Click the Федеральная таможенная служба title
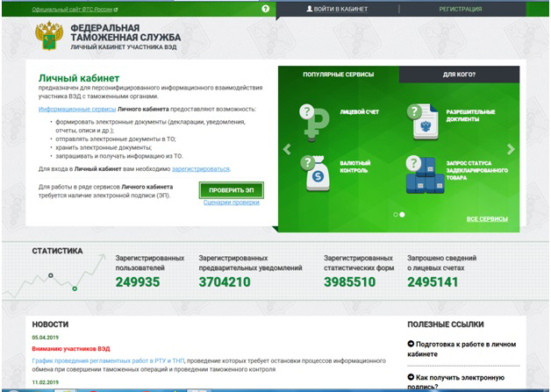The width and height of the screenshot is (551, 392). coord(125,32)
